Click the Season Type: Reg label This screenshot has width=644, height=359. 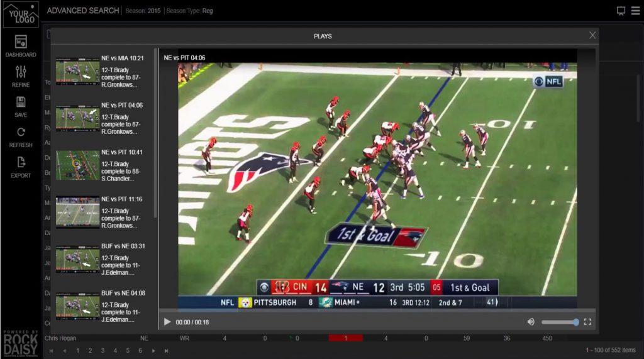coord(189,11)
